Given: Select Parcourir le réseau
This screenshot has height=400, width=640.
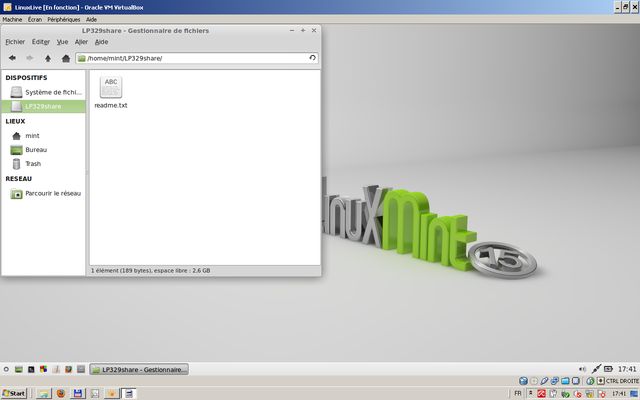Looking at the screenshot, I should point(43,193).
